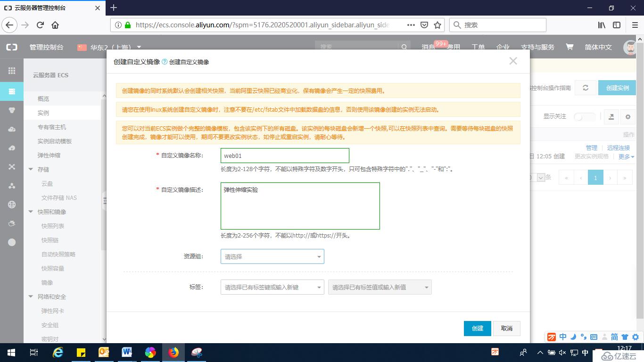Click into the 自定义镜像描述 text area

tap(300, 206)
